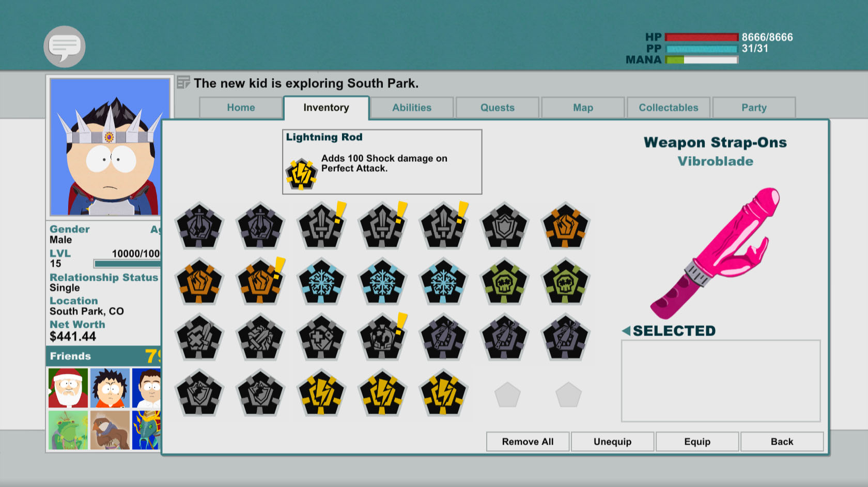Click the green MANA bar

[702, 60]
